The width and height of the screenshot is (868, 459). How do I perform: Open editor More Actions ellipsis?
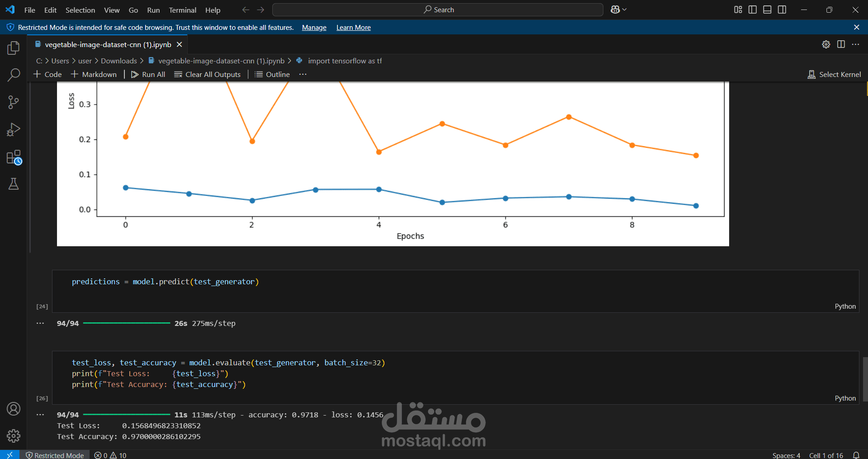[855, 44]
